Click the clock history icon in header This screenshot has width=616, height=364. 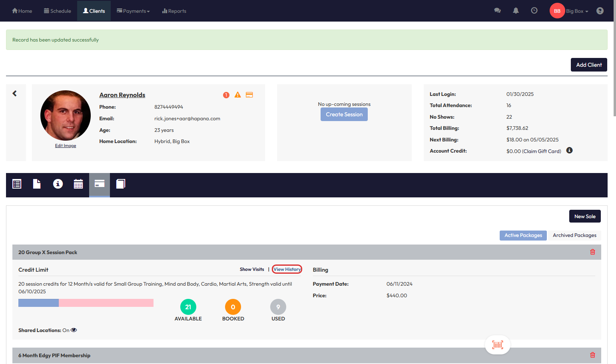click(x=534, y=11)
